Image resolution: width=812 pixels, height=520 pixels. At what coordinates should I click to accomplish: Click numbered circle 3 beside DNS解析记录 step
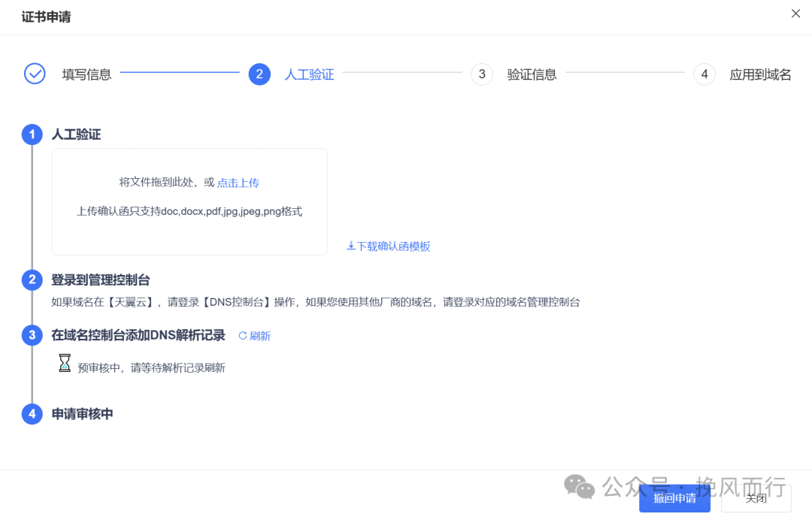click(32, 335)
